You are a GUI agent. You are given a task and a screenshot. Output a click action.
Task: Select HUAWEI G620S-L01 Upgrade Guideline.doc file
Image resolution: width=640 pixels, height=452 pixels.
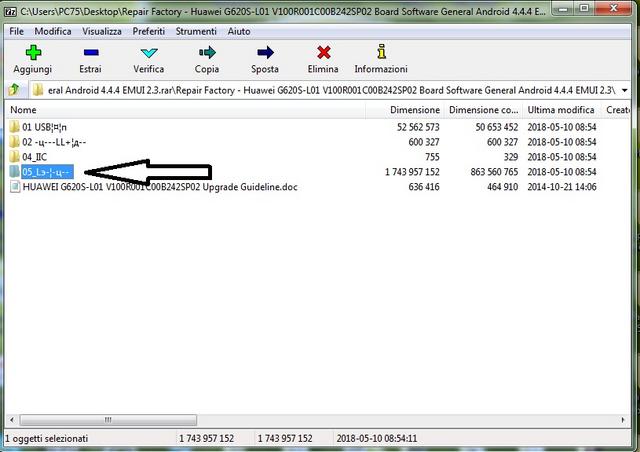click(x=160, y=187)
